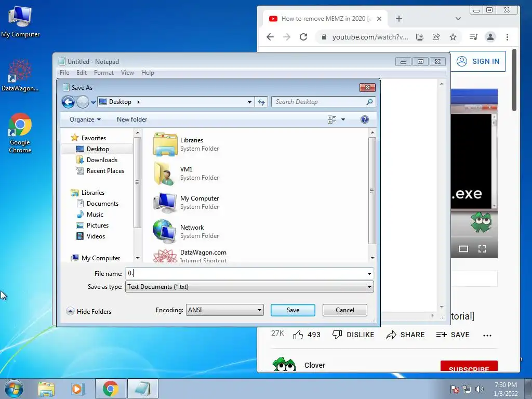
Task: Open the Save as type dropdown
Action: coord(249,287)
